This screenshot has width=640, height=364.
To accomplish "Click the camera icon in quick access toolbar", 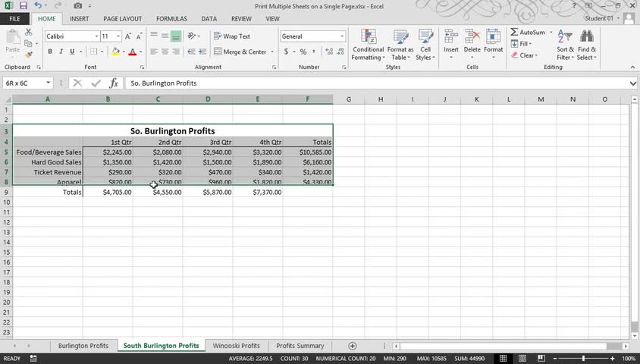I will [x=77, y=6].
